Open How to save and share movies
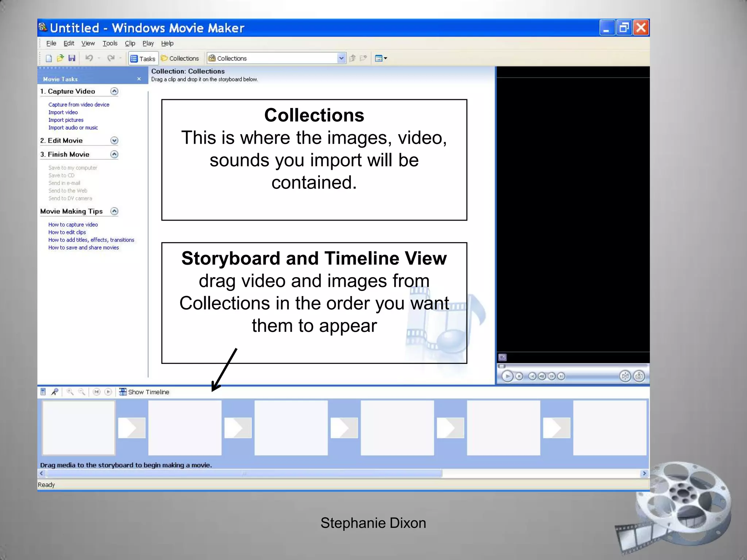 [x=84, y=248]
